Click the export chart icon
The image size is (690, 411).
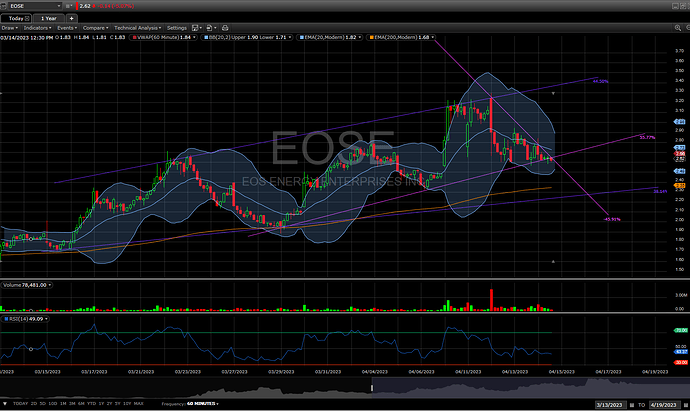pos(211,28)
